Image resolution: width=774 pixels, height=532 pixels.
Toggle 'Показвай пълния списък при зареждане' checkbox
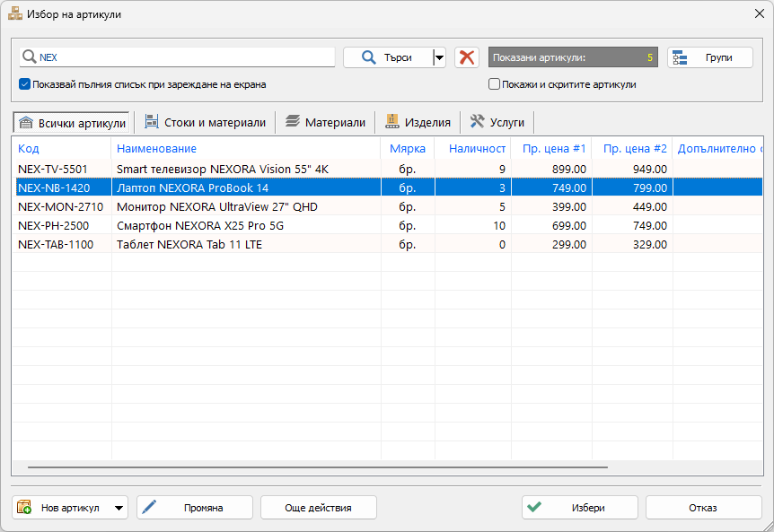[24, 84]
